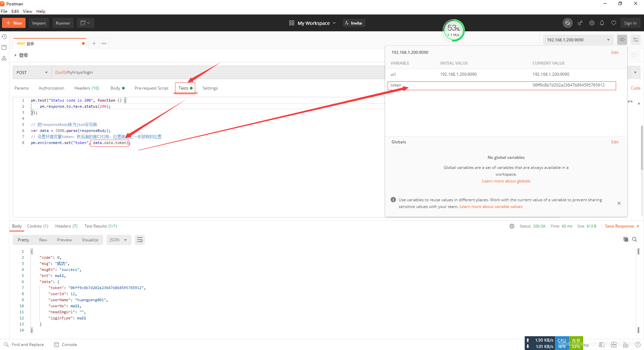The image size is (644, 350).
Task: Open the POST method dropdown
Action: (x=32, y=72)
